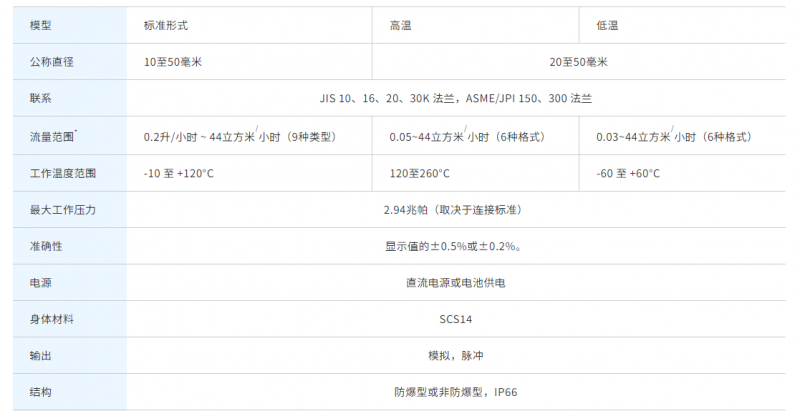Click the 公称直径 row label
The image size is (800, 411).
[53, 62]
